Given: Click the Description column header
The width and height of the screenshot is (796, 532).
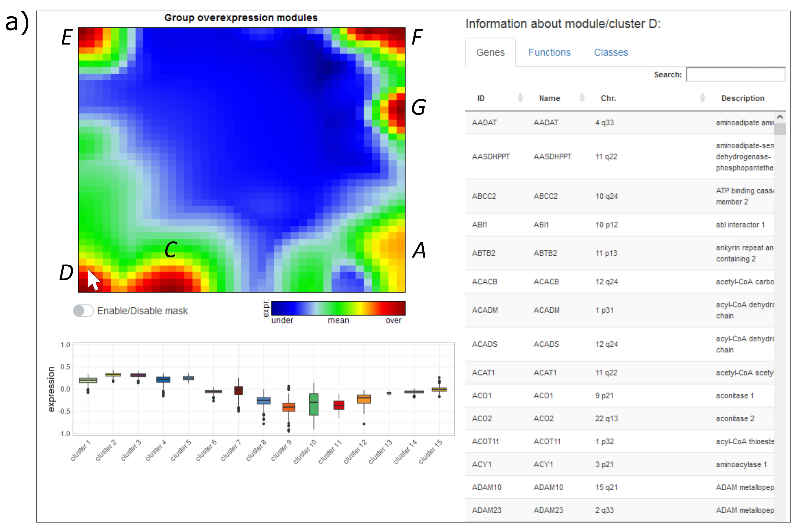Looking at the screenshot, I should [742, 98].
